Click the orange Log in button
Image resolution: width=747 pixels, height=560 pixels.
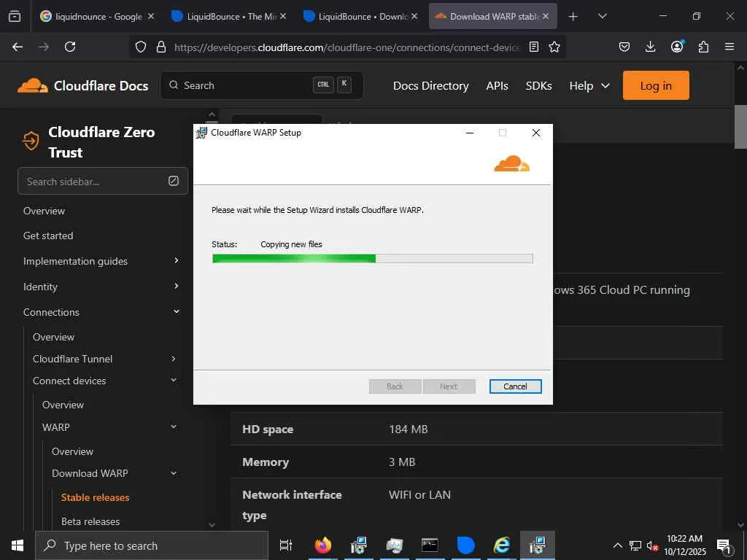click(x=656, y=85)
